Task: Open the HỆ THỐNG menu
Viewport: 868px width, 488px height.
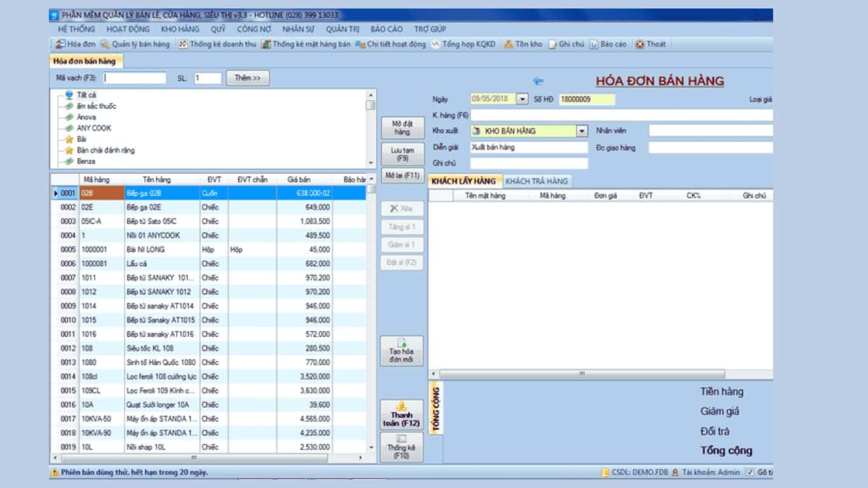Action: click(x=76, y=29)
